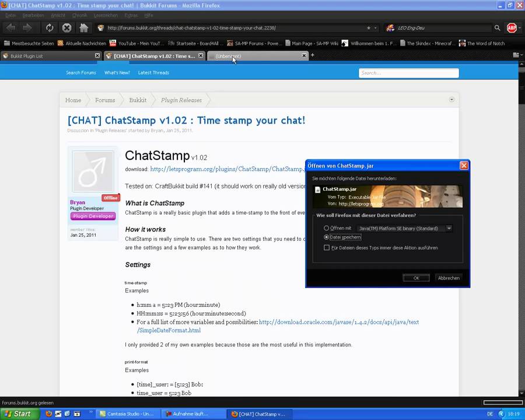
Task: Cancel download with Abbrechen button
Action: tap(449, 278)
